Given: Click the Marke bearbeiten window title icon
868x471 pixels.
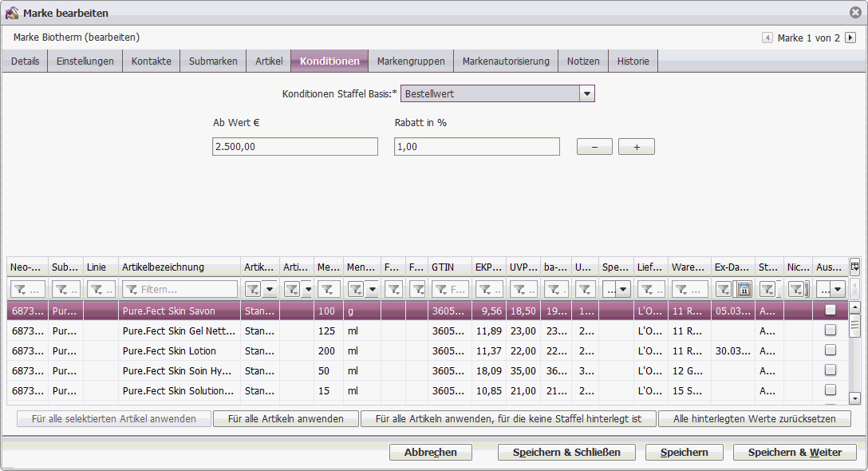Looking at the screenshot, I should pyautogui.click(x=12, y=12).
